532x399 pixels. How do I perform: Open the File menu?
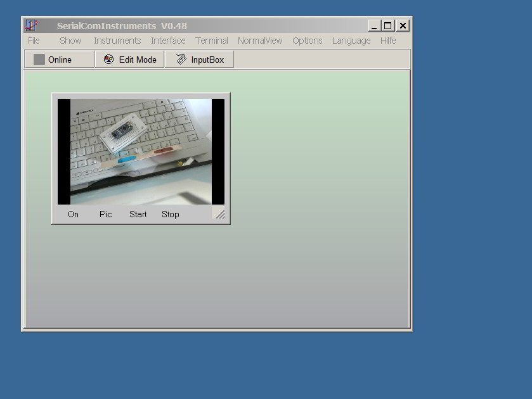click(x=34, y=41)
